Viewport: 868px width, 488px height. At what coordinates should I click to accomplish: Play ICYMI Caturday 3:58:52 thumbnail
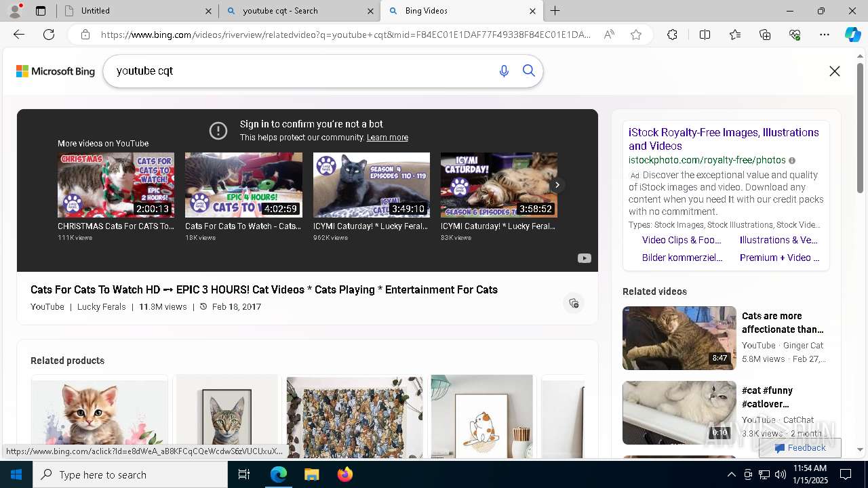point(499,185)
